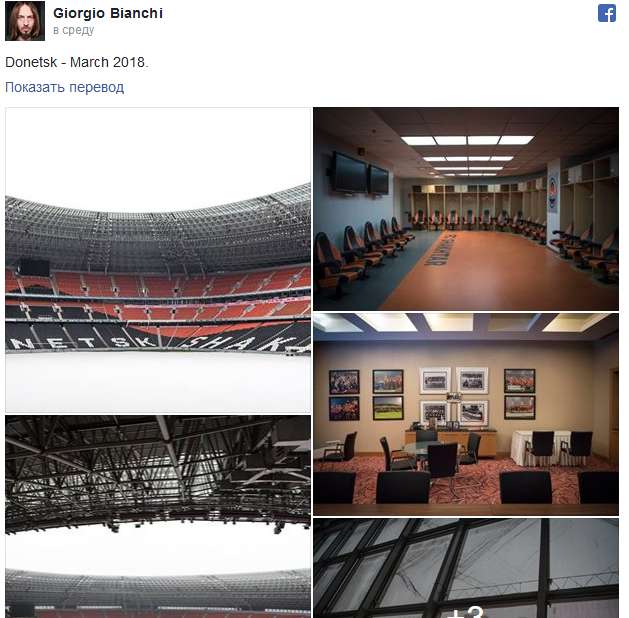Viewport: 629px width, 618px height.
Task: Open the red stadium stands photo
Action: [x=158, y=260]
